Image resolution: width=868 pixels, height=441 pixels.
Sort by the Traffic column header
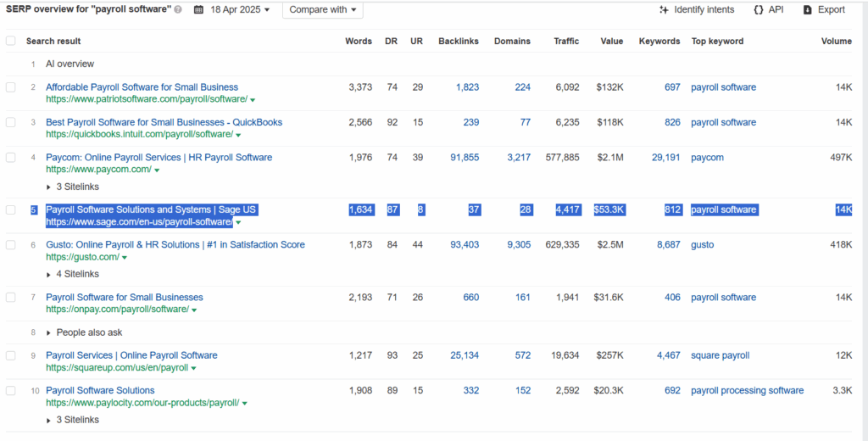pyautogui.click(x=566, y=41)
